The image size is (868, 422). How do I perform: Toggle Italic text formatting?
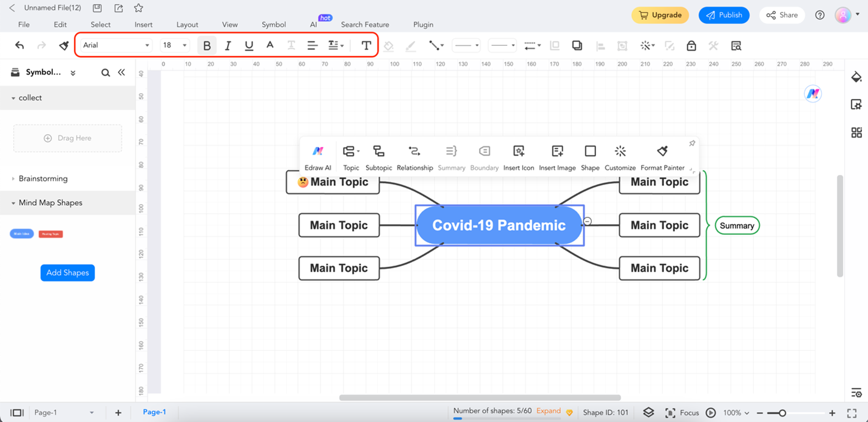tap(228, 46)
